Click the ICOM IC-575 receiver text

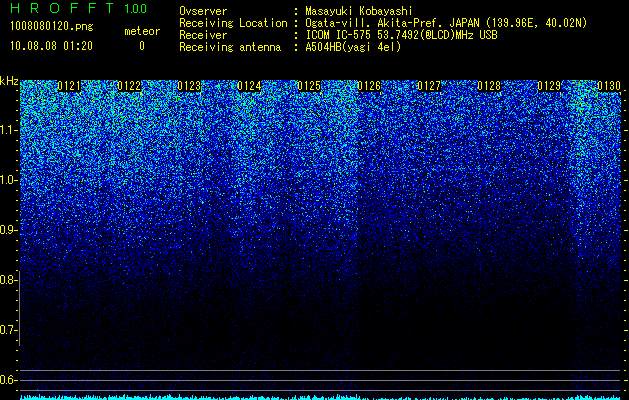coord(401,35)
